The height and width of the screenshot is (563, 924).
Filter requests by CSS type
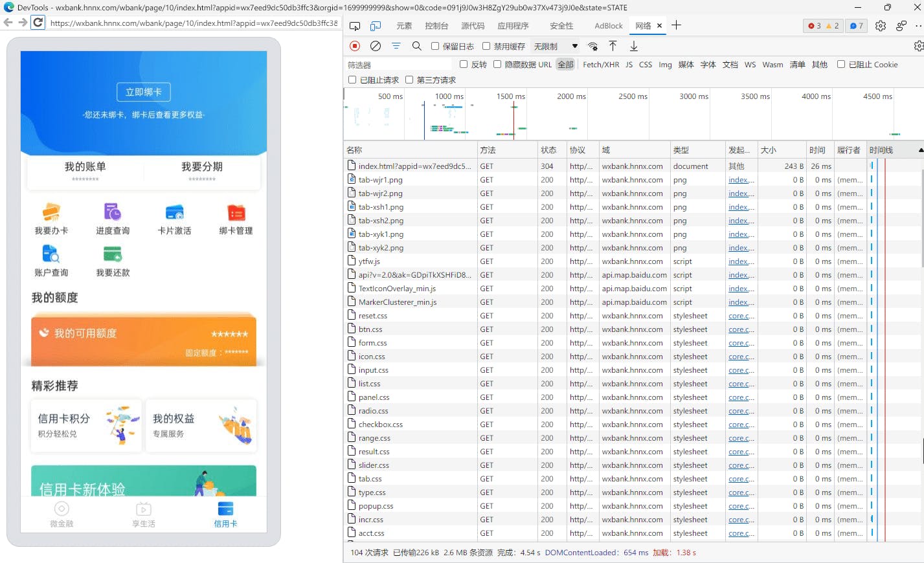[646, 65]
